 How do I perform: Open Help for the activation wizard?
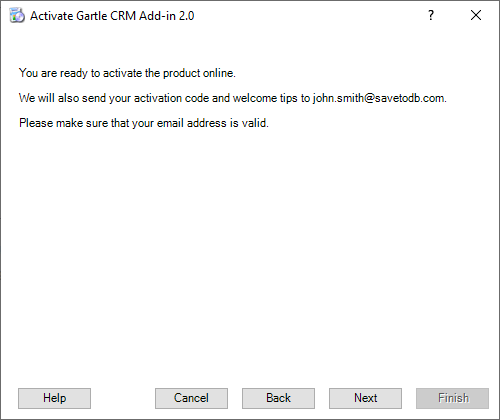pos(54,398)
